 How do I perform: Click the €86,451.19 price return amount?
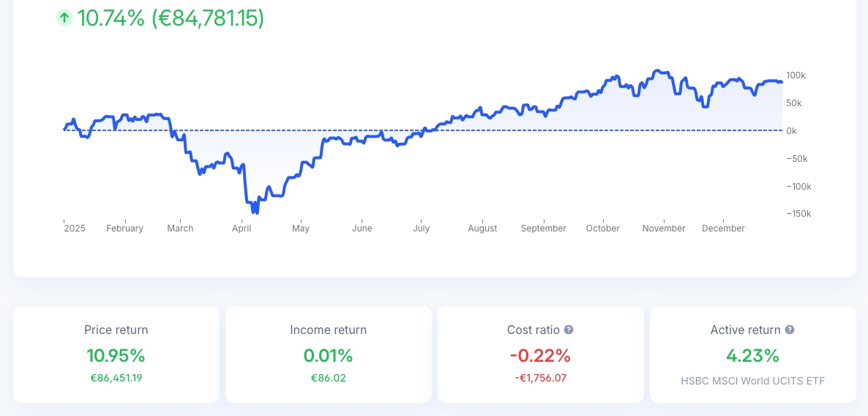coord(116,378)
